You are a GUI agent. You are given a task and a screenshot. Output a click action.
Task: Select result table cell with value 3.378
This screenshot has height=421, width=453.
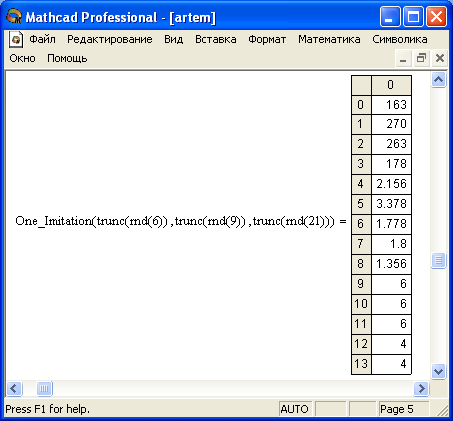point(391,204)
